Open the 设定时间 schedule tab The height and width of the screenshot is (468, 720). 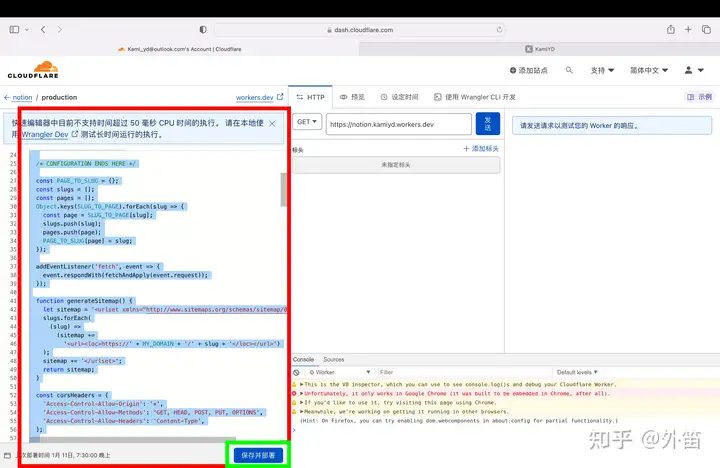tap(399, 97)
